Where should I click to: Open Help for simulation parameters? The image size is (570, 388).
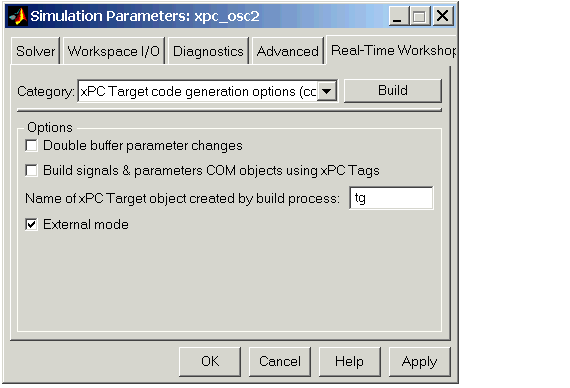click(349, 361)
